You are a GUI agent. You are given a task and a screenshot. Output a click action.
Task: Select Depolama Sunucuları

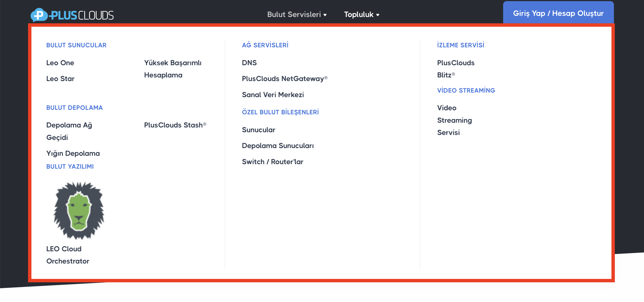click(x=278, y=146)
